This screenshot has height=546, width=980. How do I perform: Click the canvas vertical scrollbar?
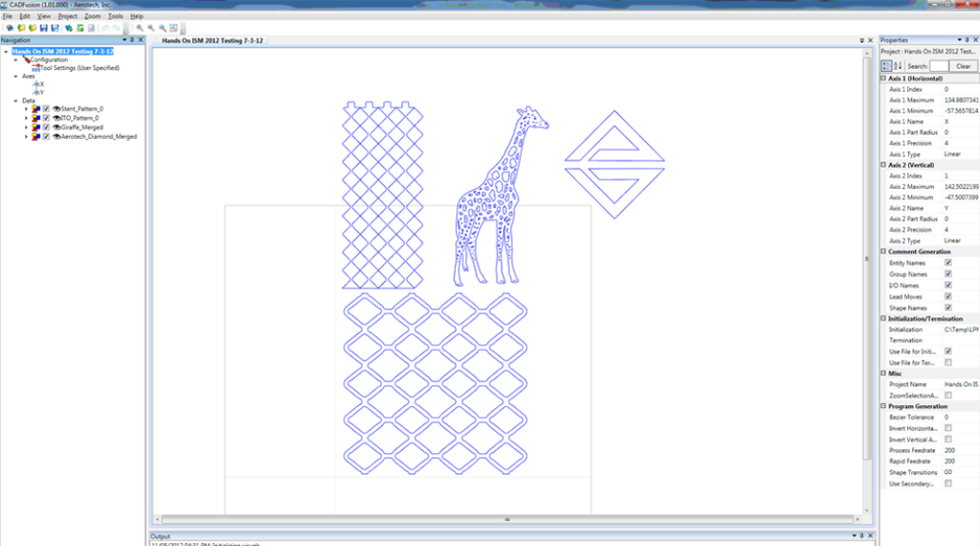tap(867, 257)
